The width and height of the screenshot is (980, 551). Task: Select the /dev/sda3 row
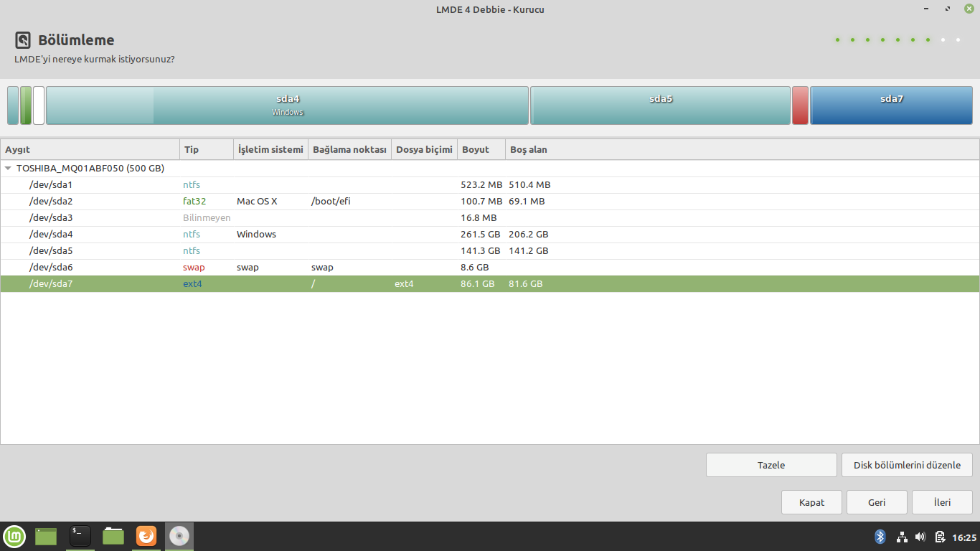click(x=490, y=218)
